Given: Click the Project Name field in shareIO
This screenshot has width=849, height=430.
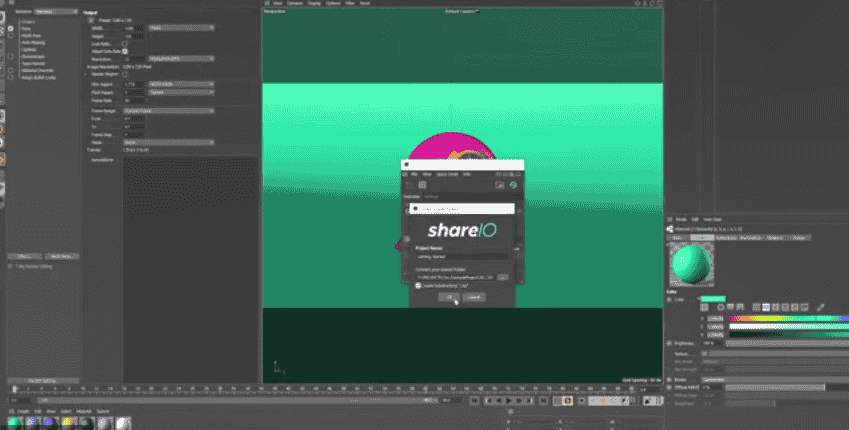Looking at the screenshot, I should [462, 257].
